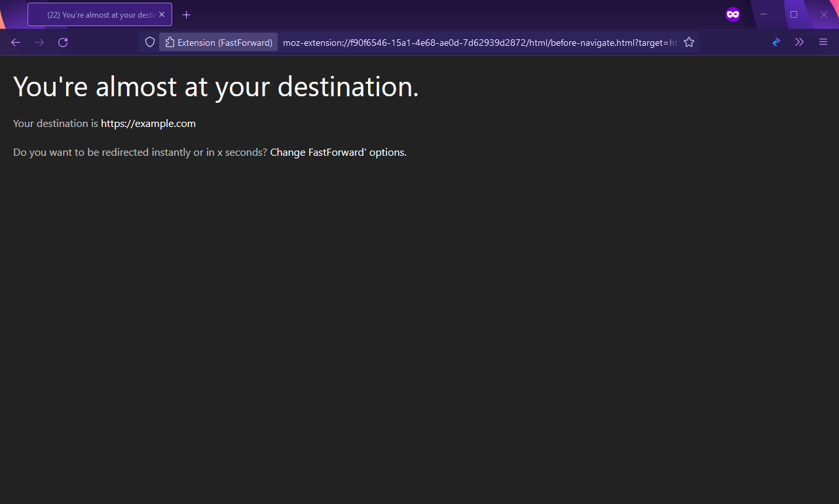Click the 'Extension (FastForward)' identity badge

tap(218, 42)
